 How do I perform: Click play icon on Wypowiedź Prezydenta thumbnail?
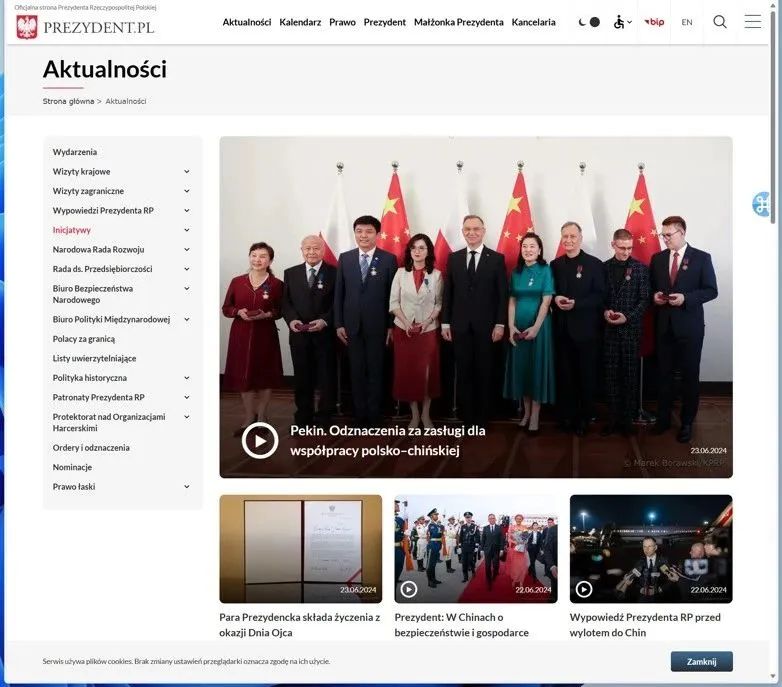(x=584, y=589)
